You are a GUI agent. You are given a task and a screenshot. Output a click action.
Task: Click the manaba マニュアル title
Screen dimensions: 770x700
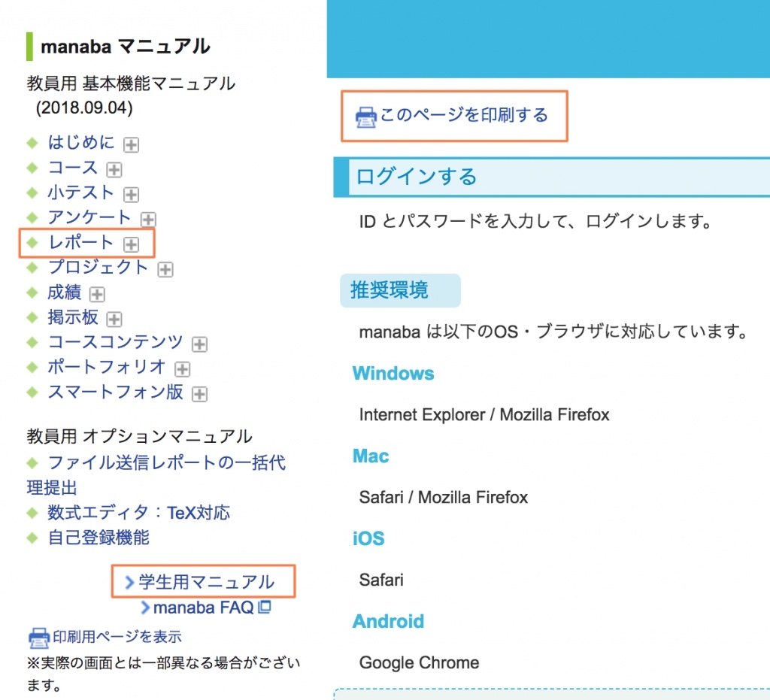tap(126, 47)
